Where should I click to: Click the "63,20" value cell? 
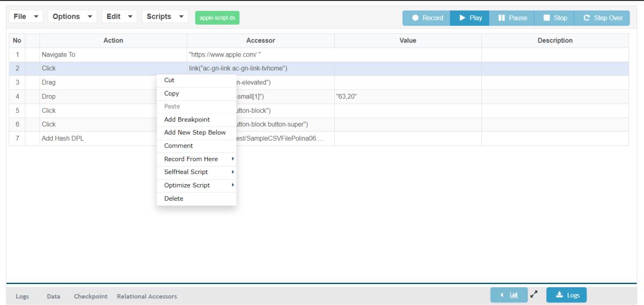coord(408,97)
